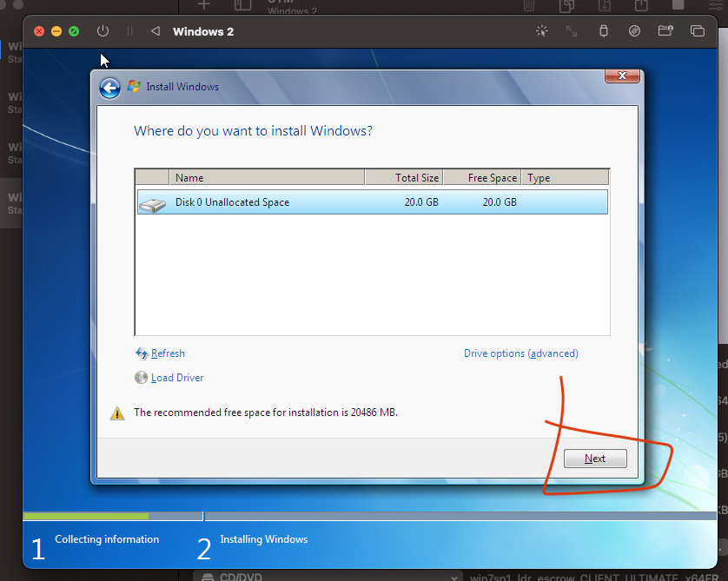Click the trash icon in the background UTM toolbar
Image resolution: width=728 pixels, height=581 pixels.
[x=529, y=5]
